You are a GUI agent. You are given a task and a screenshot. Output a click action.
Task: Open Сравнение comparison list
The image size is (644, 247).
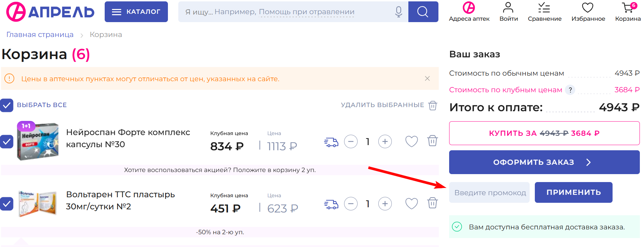tap(544, 12)
